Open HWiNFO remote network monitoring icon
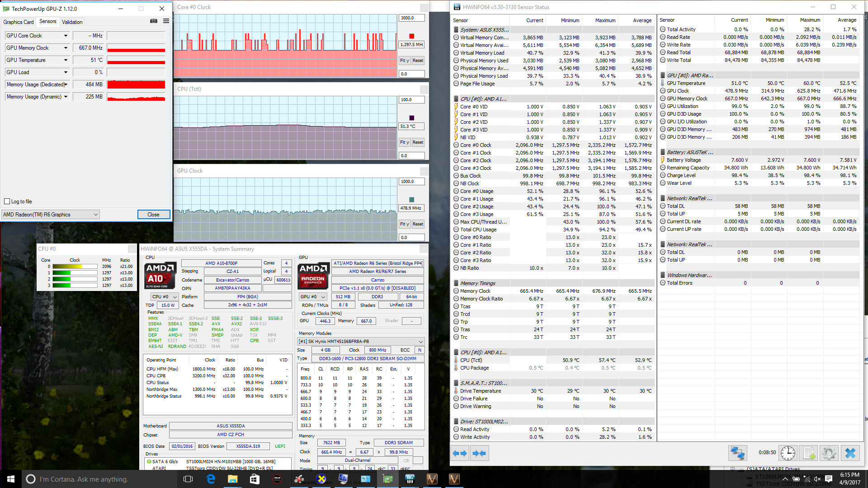 [x=737, y=453]
